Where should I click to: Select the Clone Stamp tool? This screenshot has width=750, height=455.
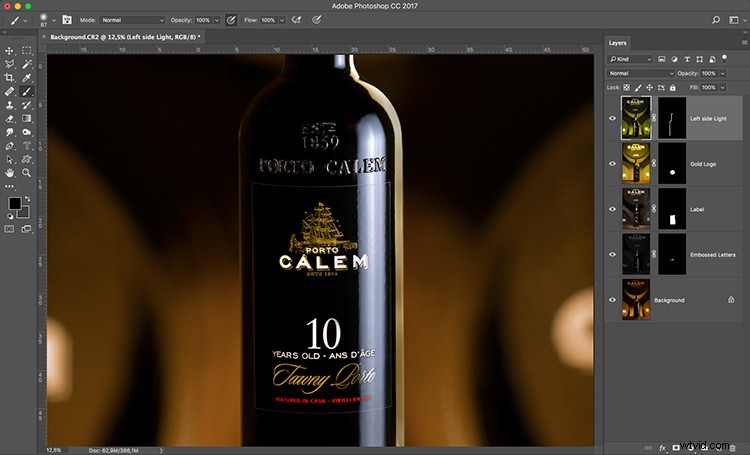(9, 105)
